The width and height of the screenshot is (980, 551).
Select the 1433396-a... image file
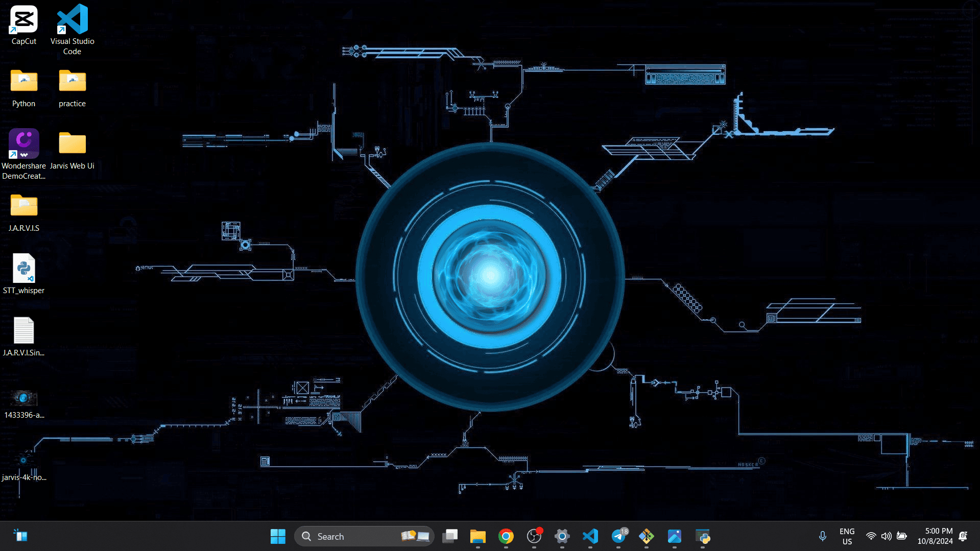(23, 404)
